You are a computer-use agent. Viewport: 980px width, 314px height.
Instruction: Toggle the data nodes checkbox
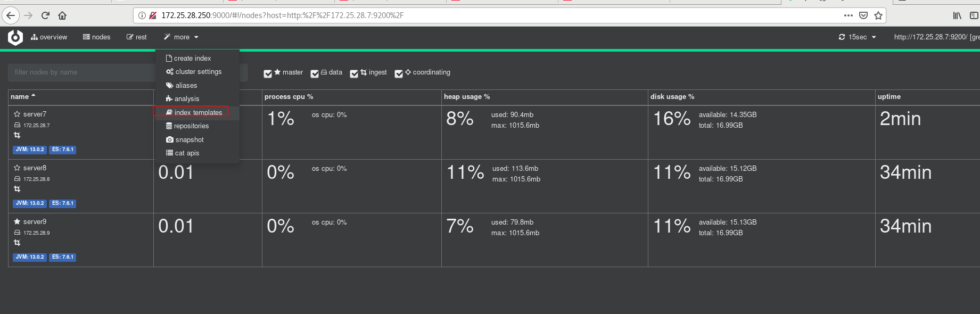click(x=315, y=74)
